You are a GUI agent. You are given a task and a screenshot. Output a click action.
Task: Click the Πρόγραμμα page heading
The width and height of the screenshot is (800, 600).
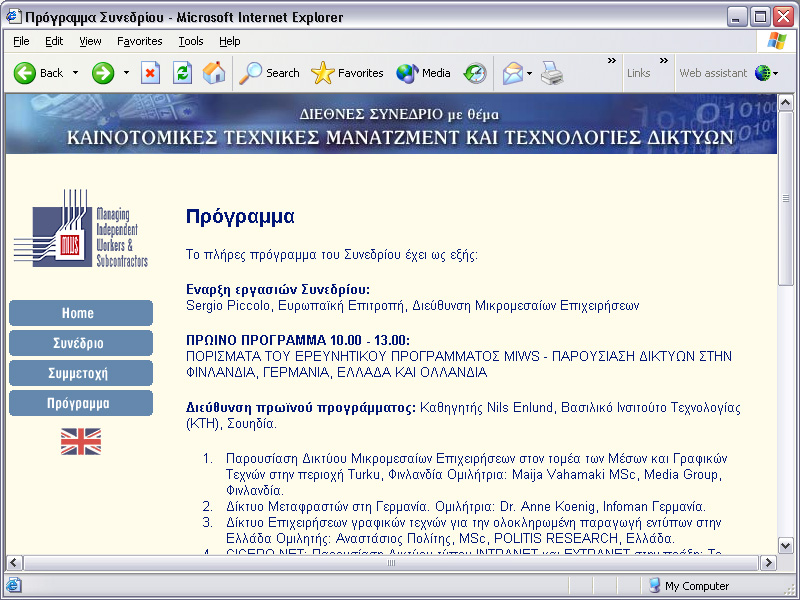coord(240,217)
